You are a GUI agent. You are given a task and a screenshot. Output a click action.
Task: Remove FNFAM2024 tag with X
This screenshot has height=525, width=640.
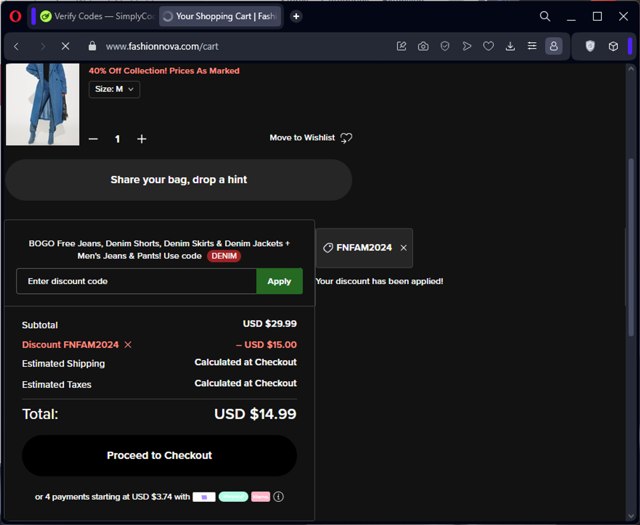click(403, 248)
